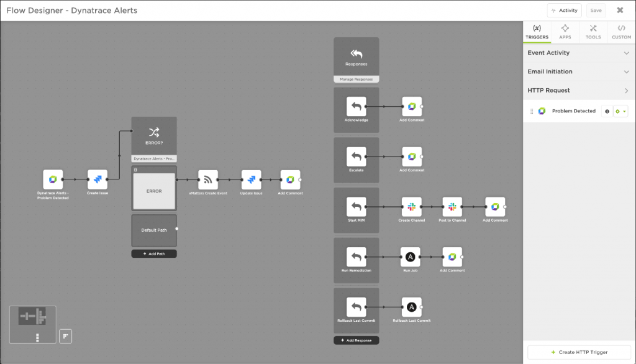Open the Slack Post to Channel step
The height and width of the screenshot is (364, 636).
coord(452,207)
